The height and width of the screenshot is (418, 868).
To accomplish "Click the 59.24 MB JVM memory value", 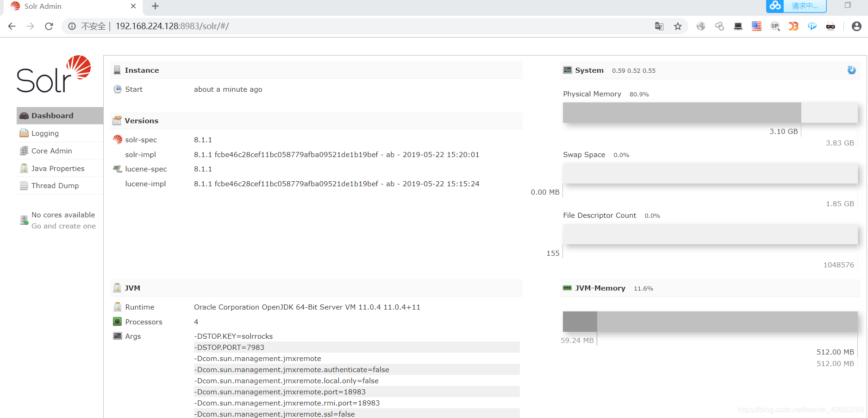I will coord(577,341).
